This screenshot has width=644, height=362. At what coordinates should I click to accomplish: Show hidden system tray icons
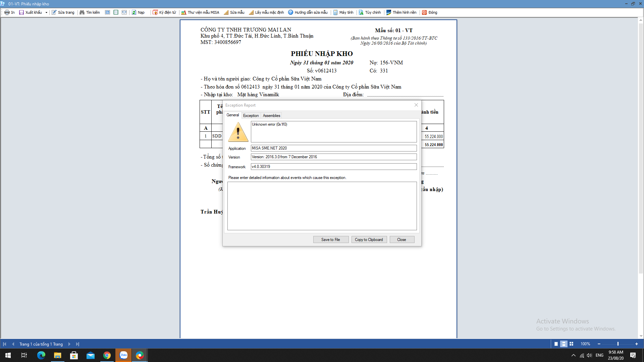pyautogui.click(x=574, y=355)
